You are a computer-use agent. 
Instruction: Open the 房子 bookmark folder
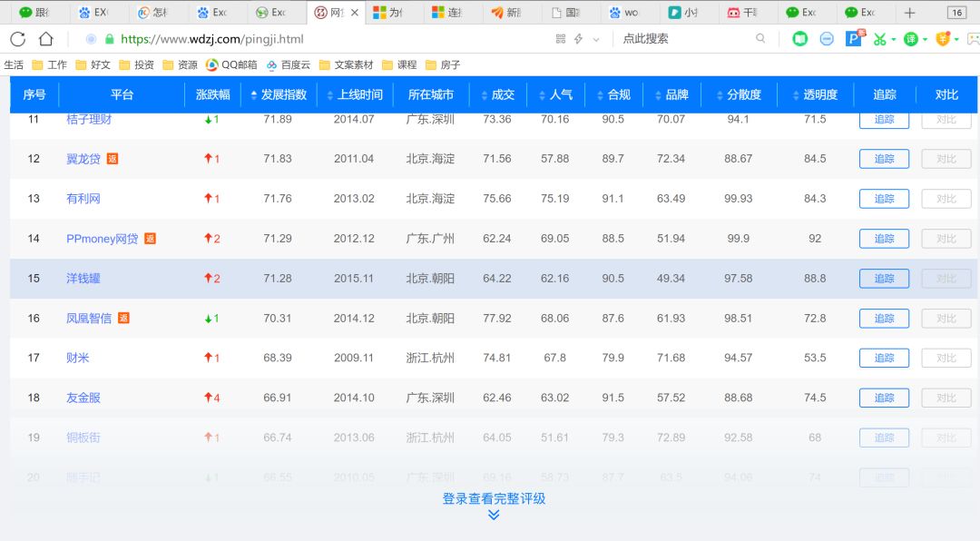click(x=443, y=64)
